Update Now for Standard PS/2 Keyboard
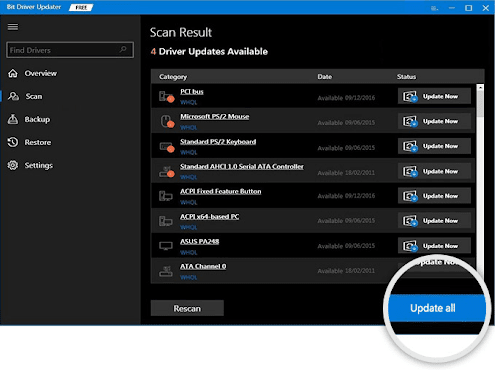 pyautogui.click(x=434, y=146)
